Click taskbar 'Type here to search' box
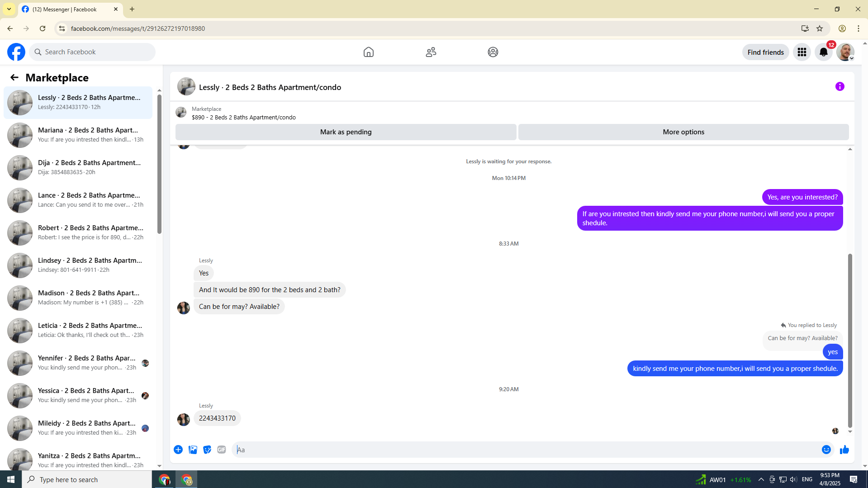This screenshot has width=868, height=488. 87,479
